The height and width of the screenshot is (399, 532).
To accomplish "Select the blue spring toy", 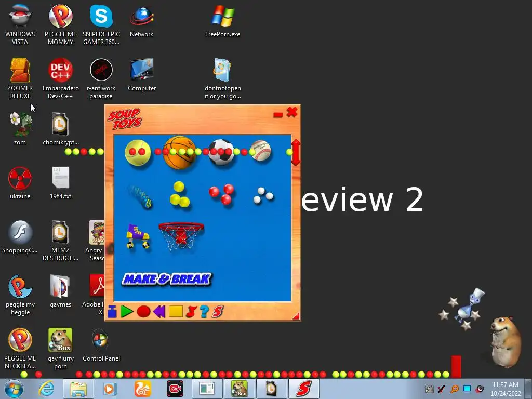I will (140, 196).
